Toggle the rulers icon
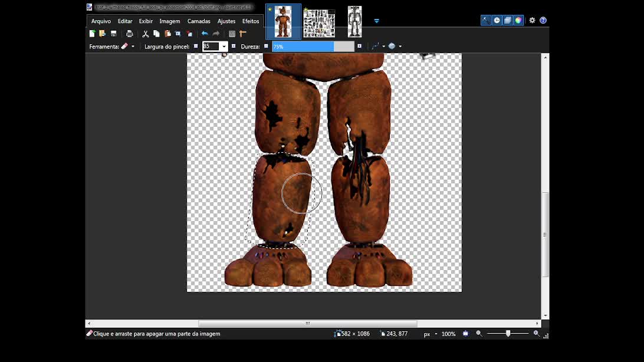 click(243, 34)
